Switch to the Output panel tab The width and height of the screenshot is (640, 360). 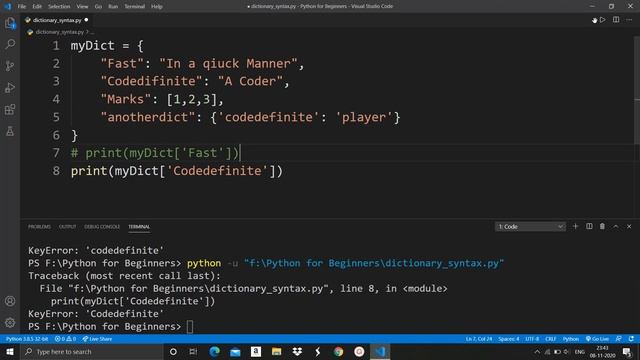coord(67,227)
